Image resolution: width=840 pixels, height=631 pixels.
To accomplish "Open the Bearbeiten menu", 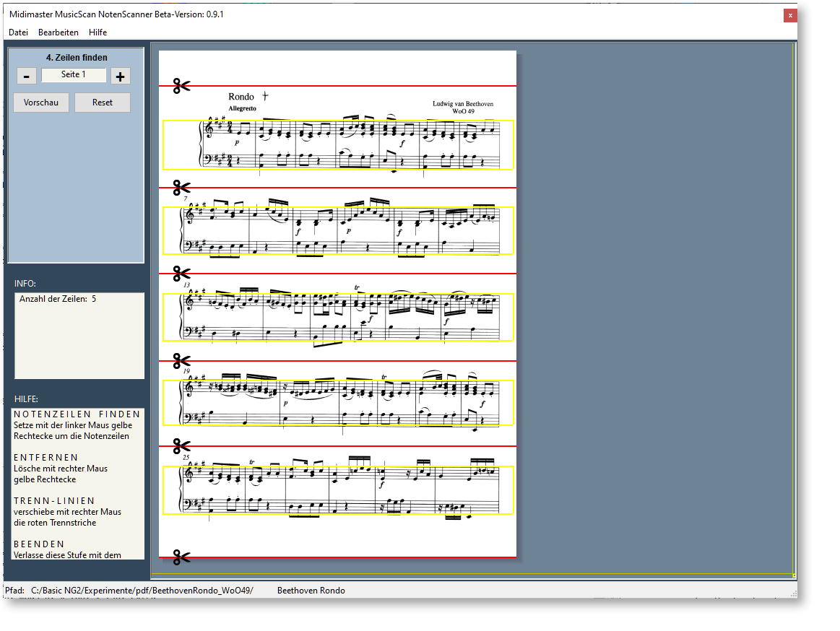I will click(59, 32).
